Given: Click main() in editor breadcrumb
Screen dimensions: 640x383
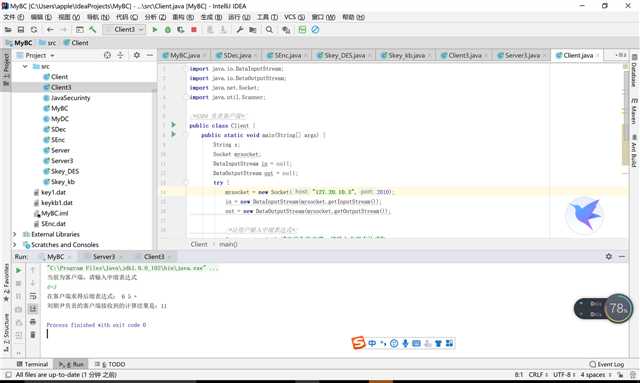Looking at the screenshot, I should (x=228, y=244).
